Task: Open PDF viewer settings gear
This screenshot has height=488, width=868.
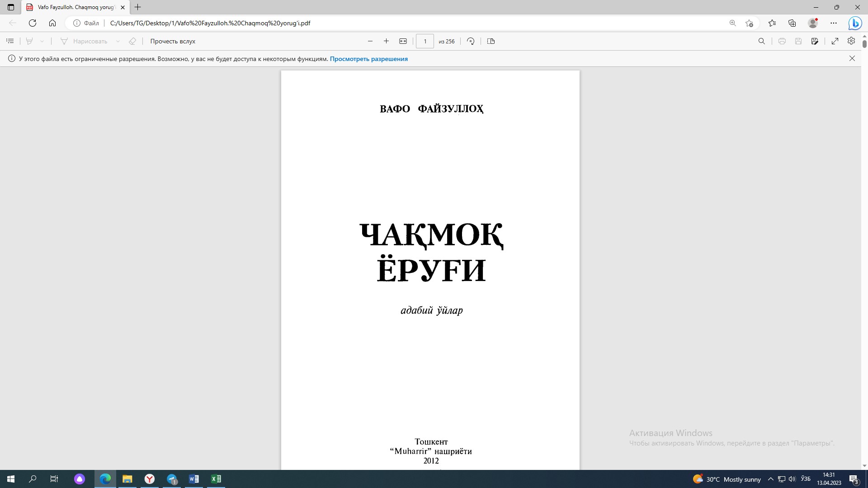Action: pos(851,41)
